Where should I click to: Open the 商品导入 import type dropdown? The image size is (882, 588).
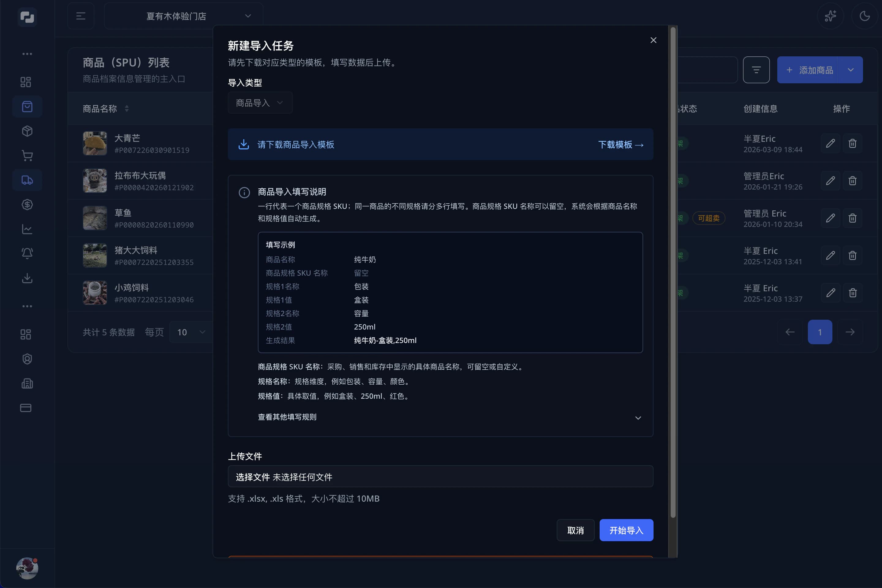click(260, 103)
